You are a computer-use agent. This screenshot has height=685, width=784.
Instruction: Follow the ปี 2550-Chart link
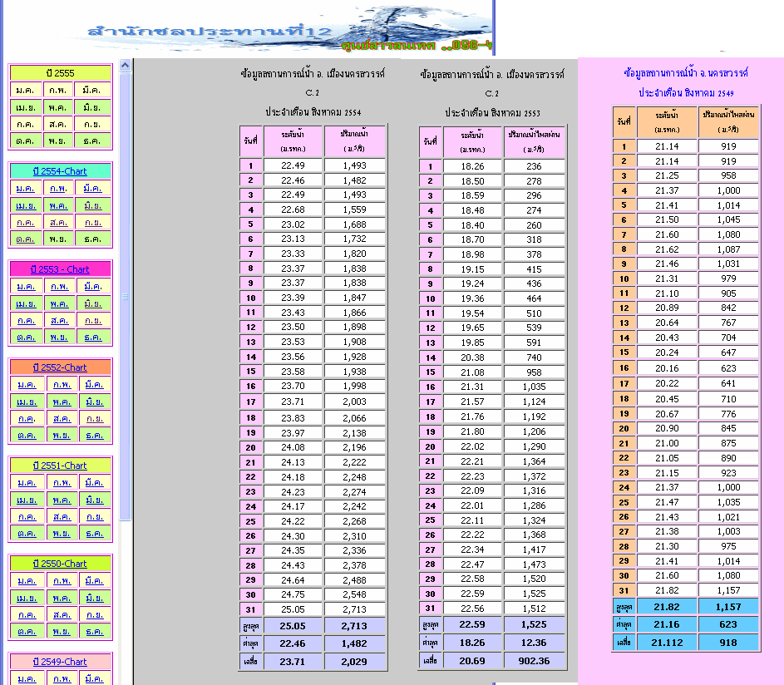point(60,563)
